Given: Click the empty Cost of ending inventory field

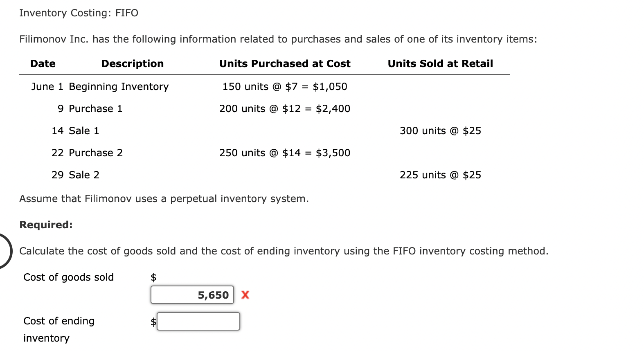Looking at the screenshot, I should 198,322.
